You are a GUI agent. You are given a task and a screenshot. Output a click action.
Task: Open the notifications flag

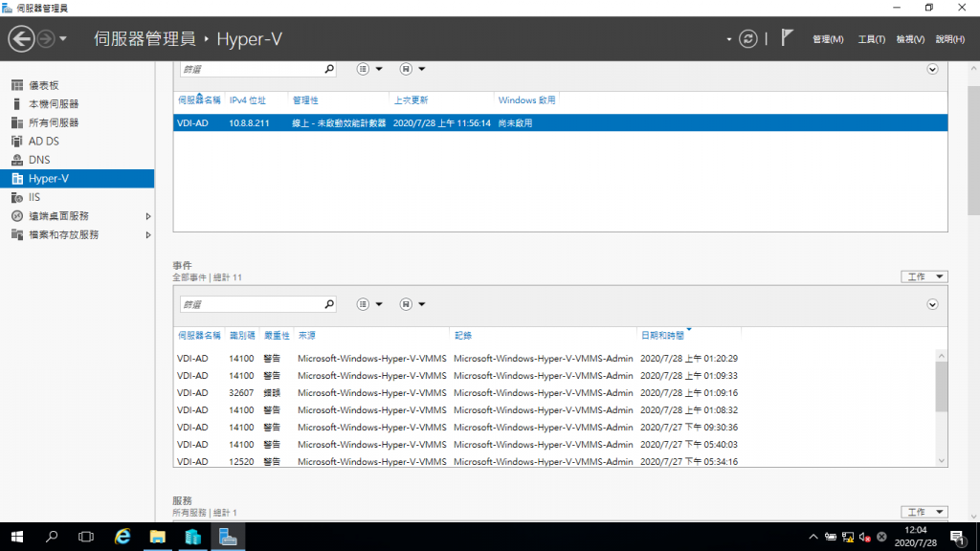tap(787, 38)
